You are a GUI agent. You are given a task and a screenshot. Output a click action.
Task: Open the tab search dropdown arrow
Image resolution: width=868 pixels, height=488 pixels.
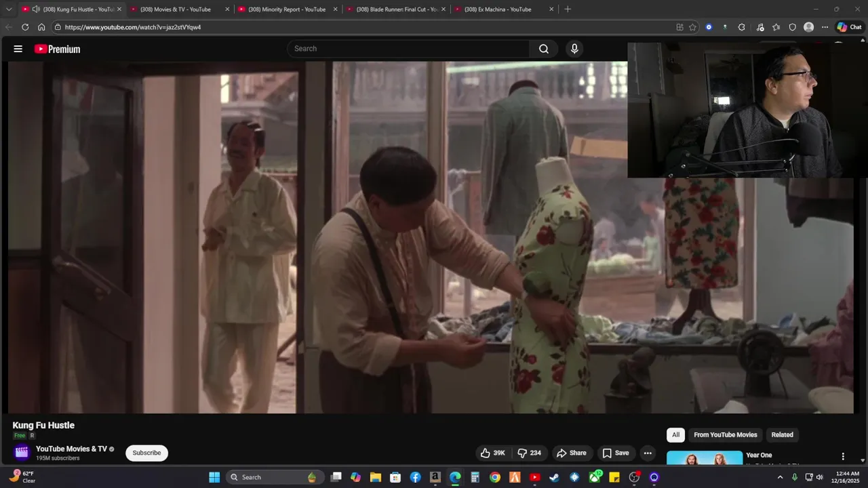(9, 9)
